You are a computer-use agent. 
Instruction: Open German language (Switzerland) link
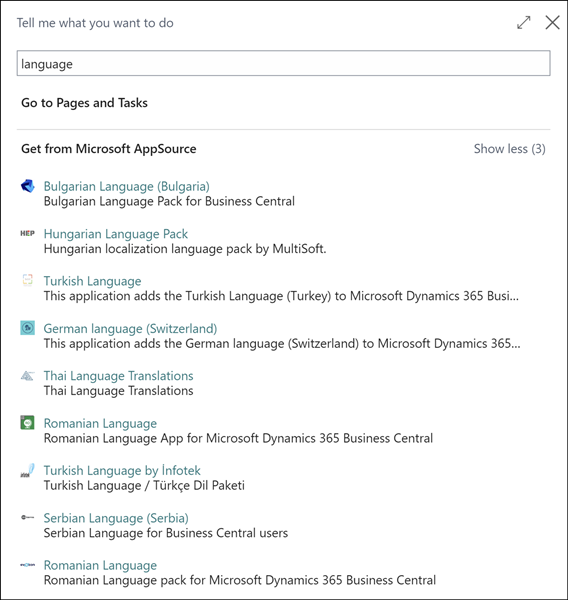coord(130,328)
